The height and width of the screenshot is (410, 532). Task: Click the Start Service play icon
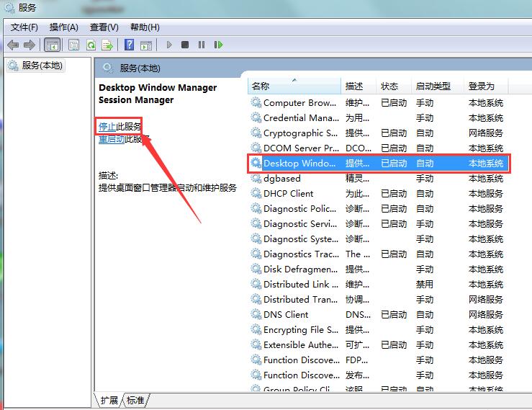point(169,45)
